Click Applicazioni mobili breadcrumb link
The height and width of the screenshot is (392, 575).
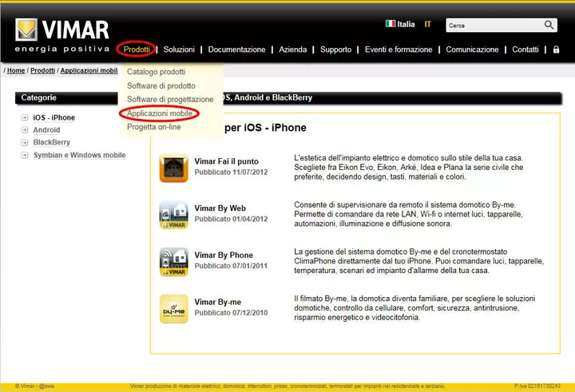(89, 70)
